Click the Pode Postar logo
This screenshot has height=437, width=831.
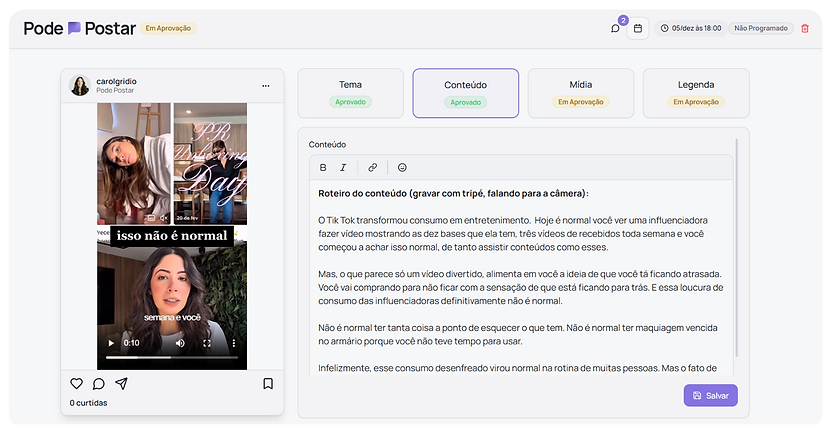pos(79,29)
